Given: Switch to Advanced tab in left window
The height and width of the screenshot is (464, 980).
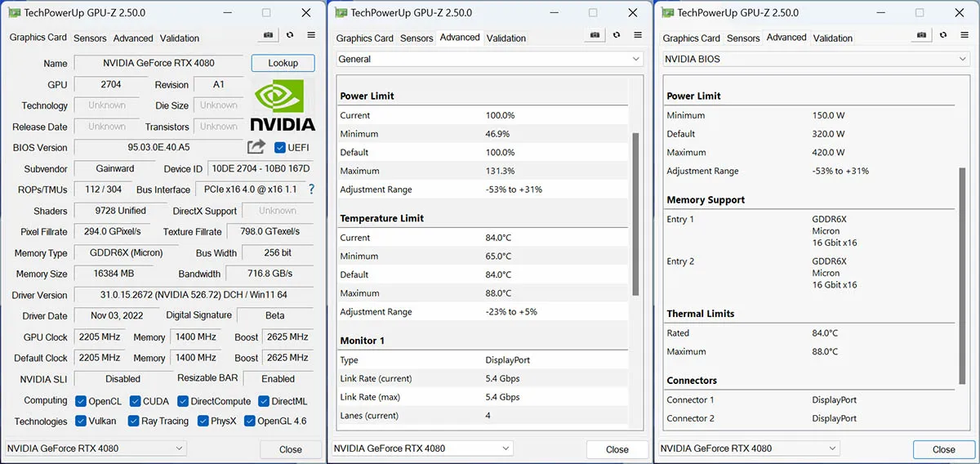Looking at the screenshot, I should pyautogui.click(x=133, y=38).
